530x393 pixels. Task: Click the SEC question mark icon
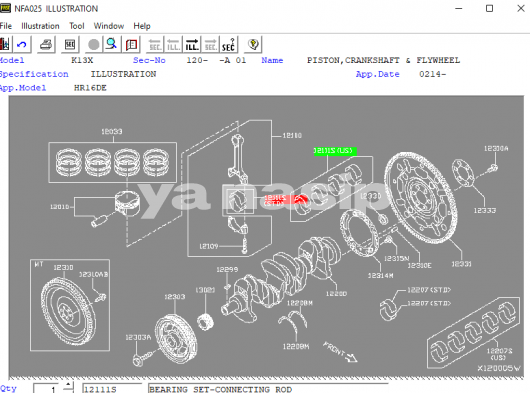(228, 45)
